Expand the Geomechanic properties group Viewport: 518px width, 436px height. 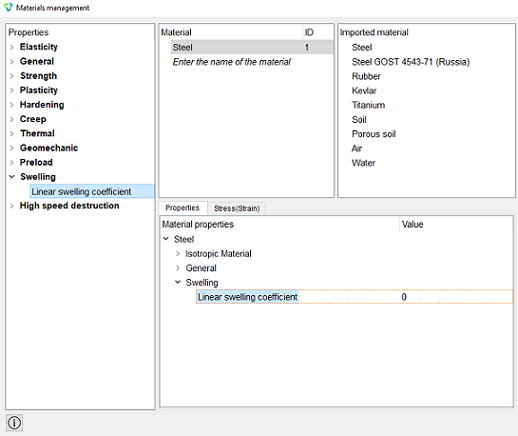pos(12,148)
